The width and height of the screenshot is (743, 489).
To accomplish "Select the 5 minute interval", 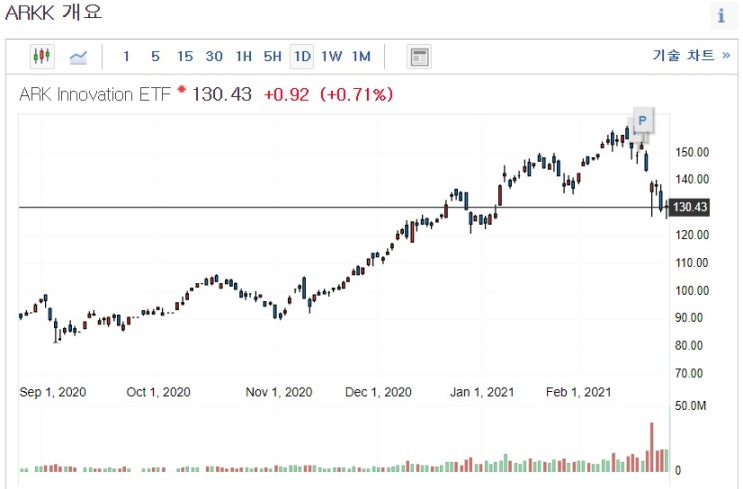I will (x=155, y=57).
